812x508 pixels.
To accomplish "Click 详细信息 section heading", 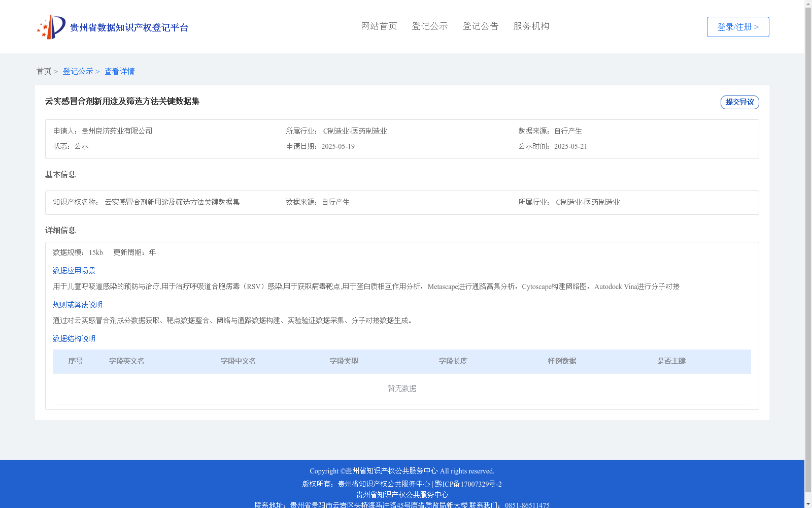I will (x=60, y=230).
